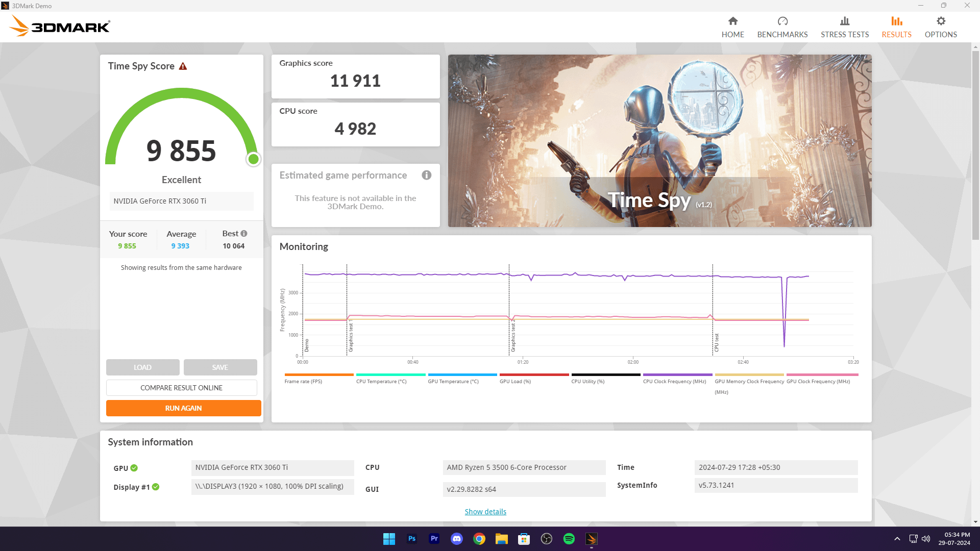The image size is (980, 551).
Task: Open the Windows Start menu
Action: tap(389, 539)
